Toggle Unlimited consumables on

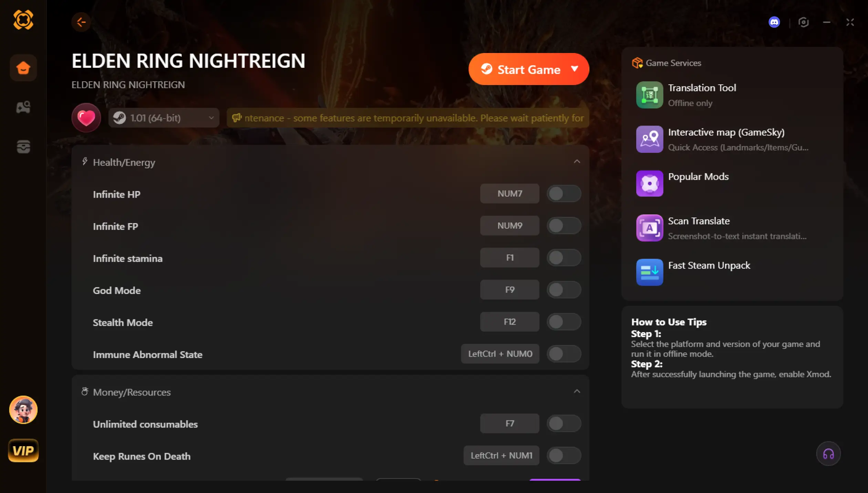tap(564, 423)
